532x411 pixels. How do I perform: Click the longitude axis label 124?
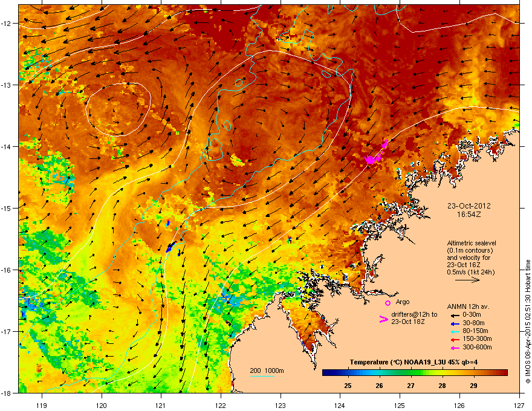coord(340,406)
